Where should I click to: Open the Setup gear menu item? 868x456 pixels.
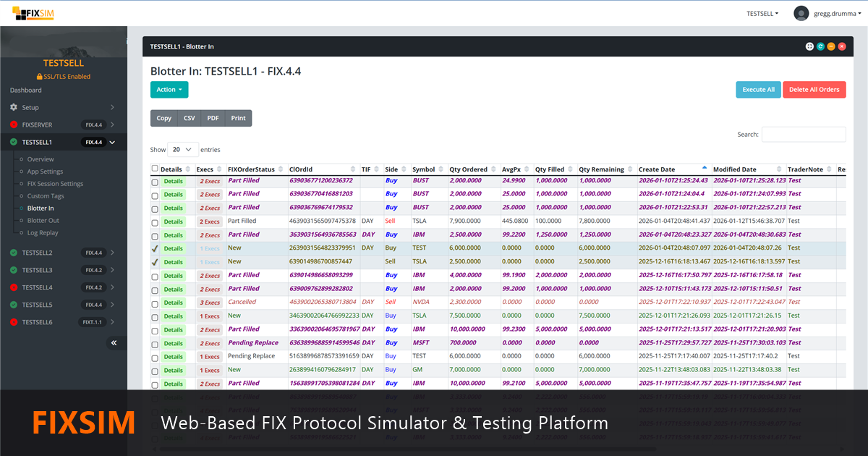pyautogui.click(x=62, y=107)
